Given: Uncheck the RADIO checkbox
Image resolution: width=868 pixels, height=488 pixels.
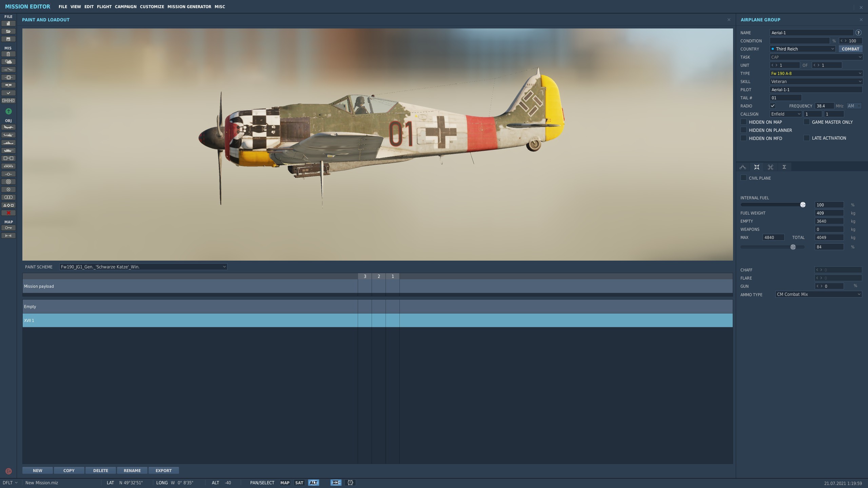Looking at the screenshot, I should tap(773, 106).
